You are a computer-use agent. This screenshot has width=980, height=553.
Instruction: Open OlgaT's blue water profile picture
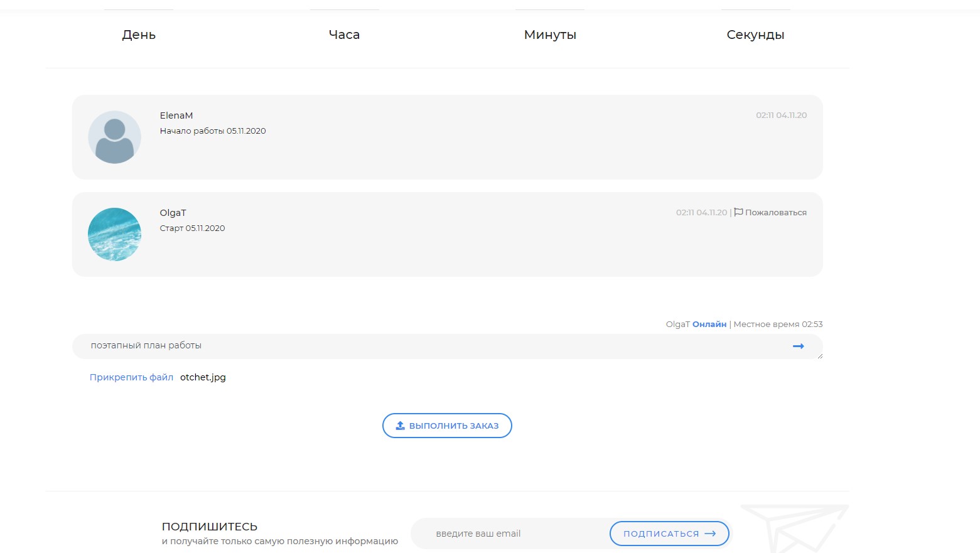114,235
